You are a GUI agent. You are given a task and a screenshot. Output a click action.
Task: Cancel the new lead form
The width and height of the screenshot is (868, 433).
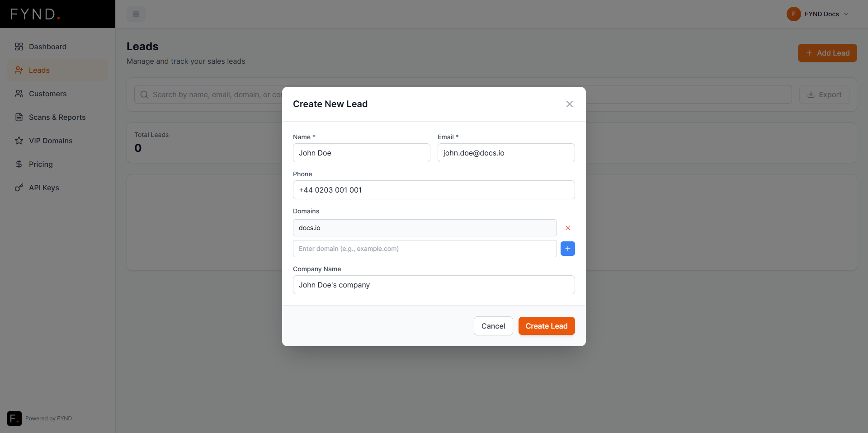coord(493,326)
